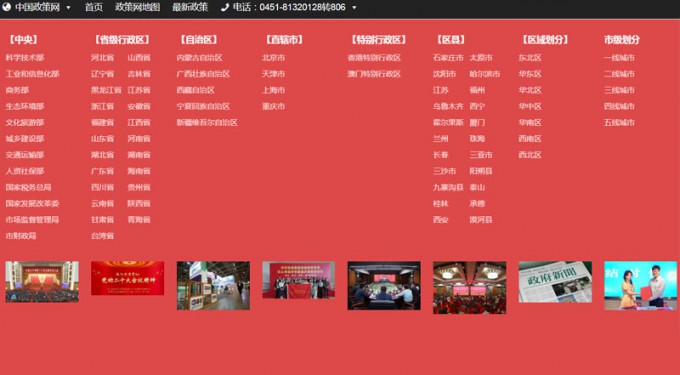The image size is (680, 375).
Task: Open the 政策网地图 menu item
Action: (137, 7)
